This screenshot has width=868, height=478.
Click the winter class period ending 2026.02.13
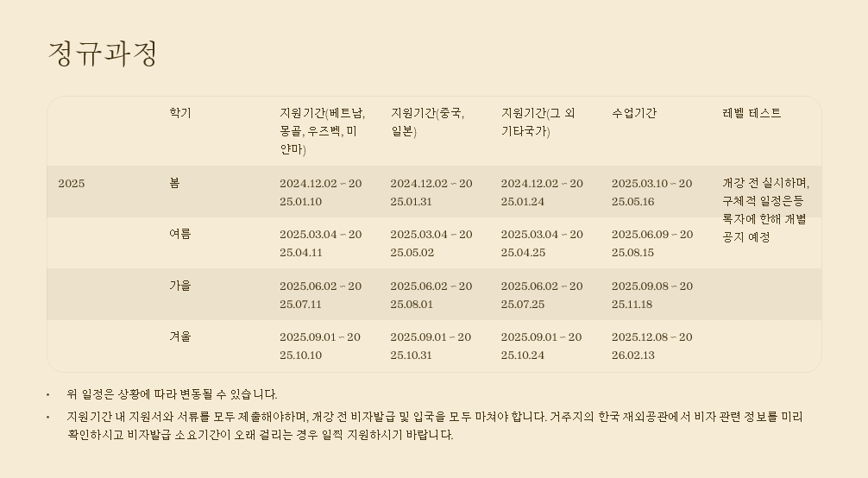click(651, 346)
